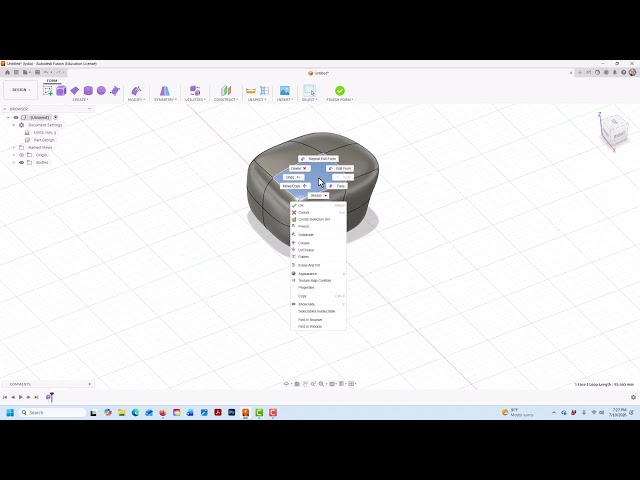Screen dimensions: 640x480
Task: Click the ViewCube in viewport corner
Action: pos(614,131)
